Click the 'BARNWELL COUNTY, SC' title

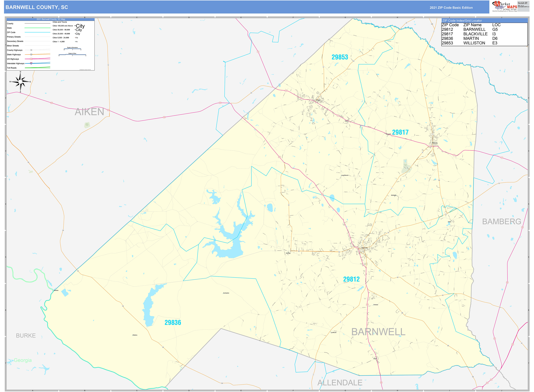pos(37,7)
